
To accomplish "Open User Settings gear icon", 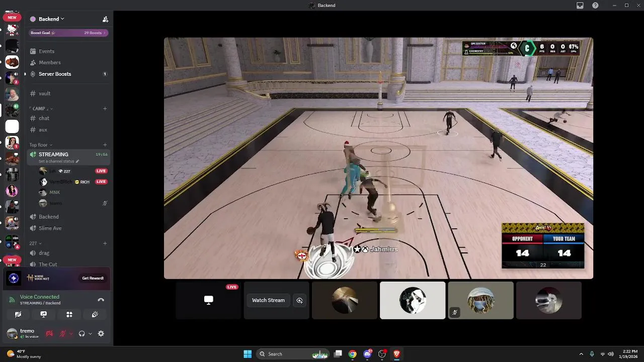I will [101, 333].
